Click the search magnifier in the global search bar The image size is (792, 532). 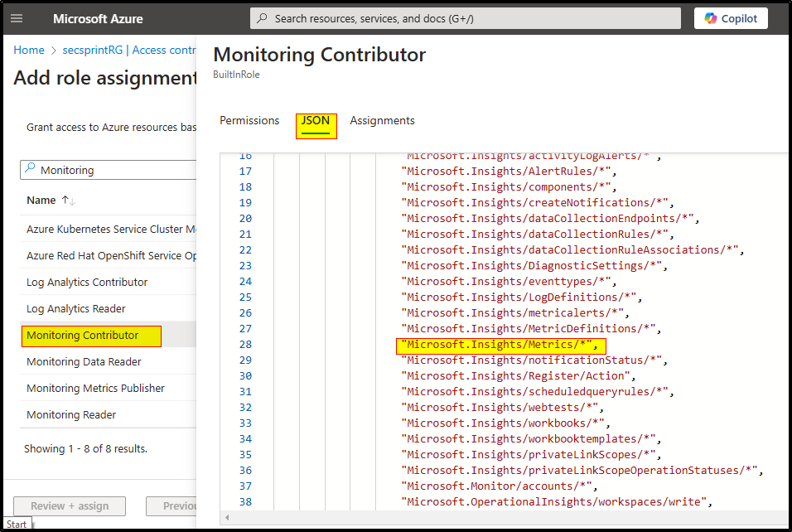coord(262,17)
